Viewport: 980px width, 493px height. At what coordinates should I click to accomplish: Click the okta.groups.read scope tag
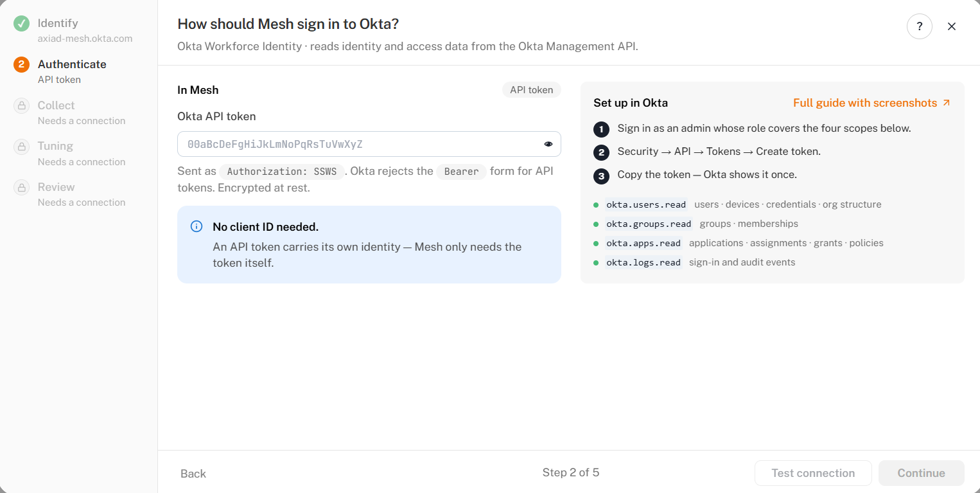pyautogui.click(x=649, y=224)
